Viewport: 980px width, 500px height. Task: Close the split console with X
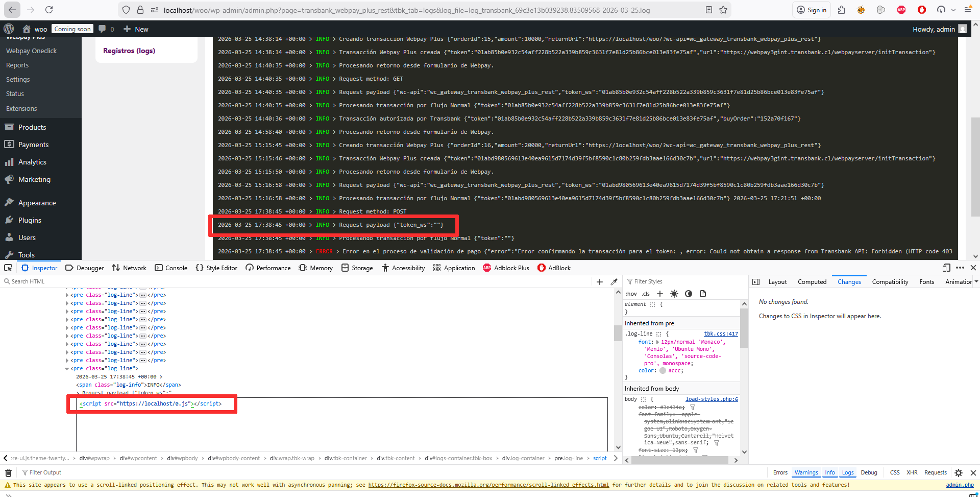973,473
